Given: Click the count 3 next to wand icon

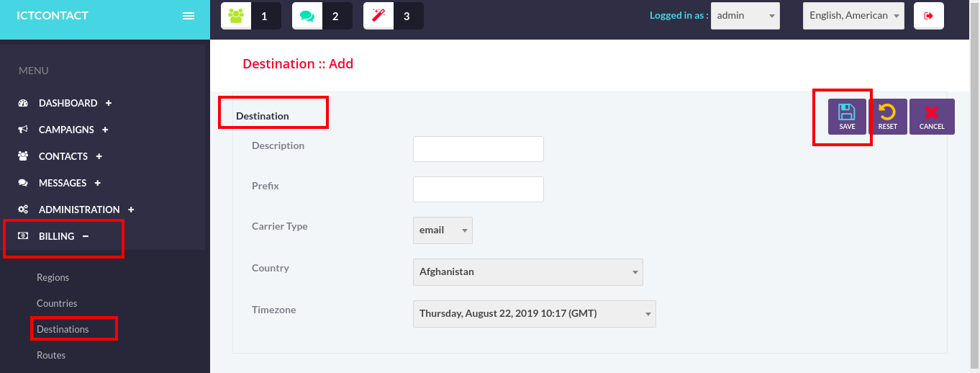Looking at the screenshot, I should pos(407,16).
